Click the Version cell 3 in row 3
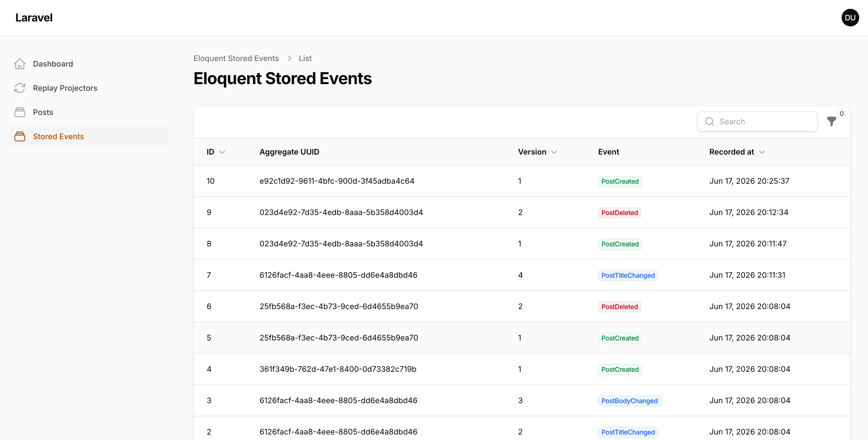 coord(520,401)
